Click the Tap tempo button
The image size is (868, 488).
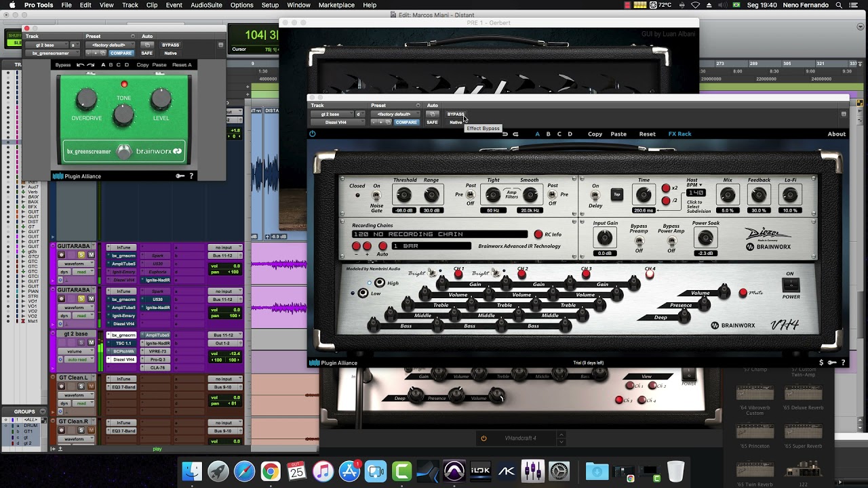[616, 195]
